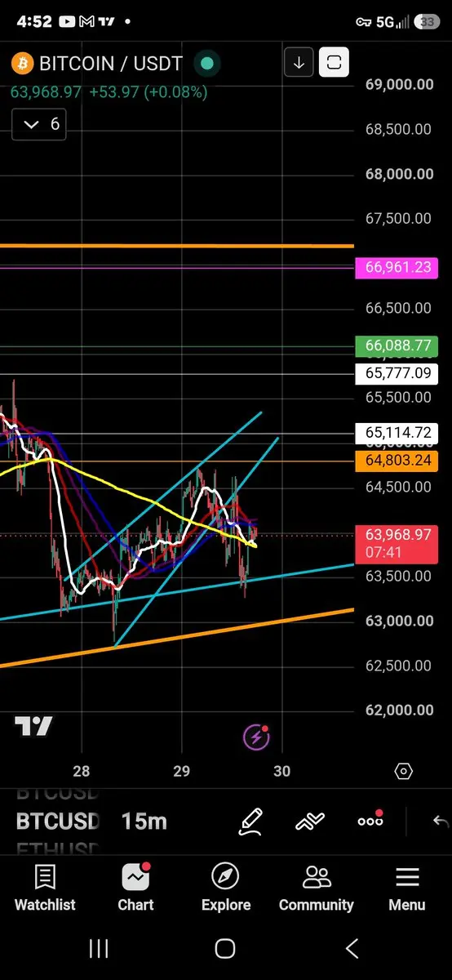Switch to the Explore tab
Screen dimensions: 452x980
[226, 889]
